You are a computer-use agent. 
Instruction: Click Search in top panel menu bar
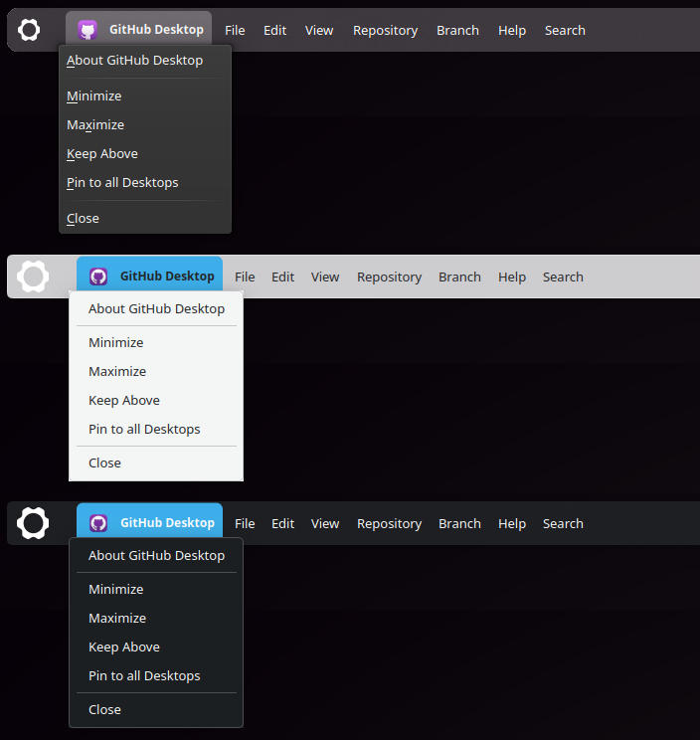(x=565, y=30)
